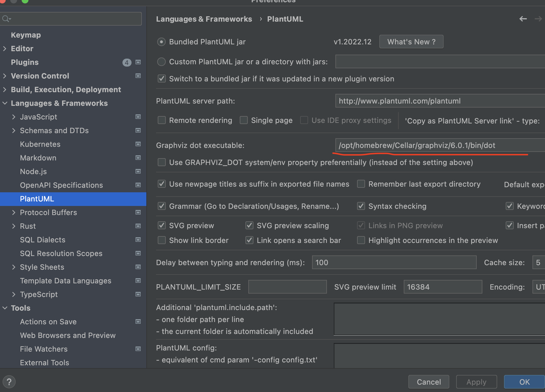The height and width of the screenshot is (392, 545).
Task: Click the search magnifier icon in sidebar
Action: (6, 19)
